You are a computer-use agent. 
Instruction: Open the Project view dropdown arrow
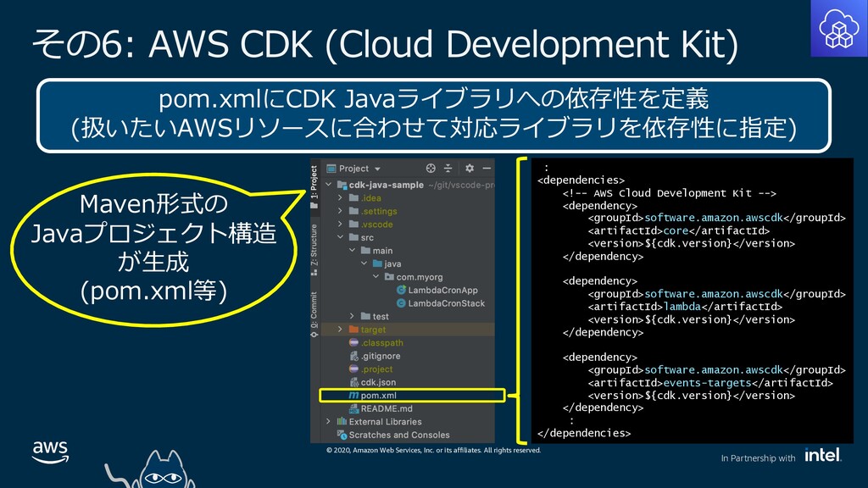pos(377,169)
